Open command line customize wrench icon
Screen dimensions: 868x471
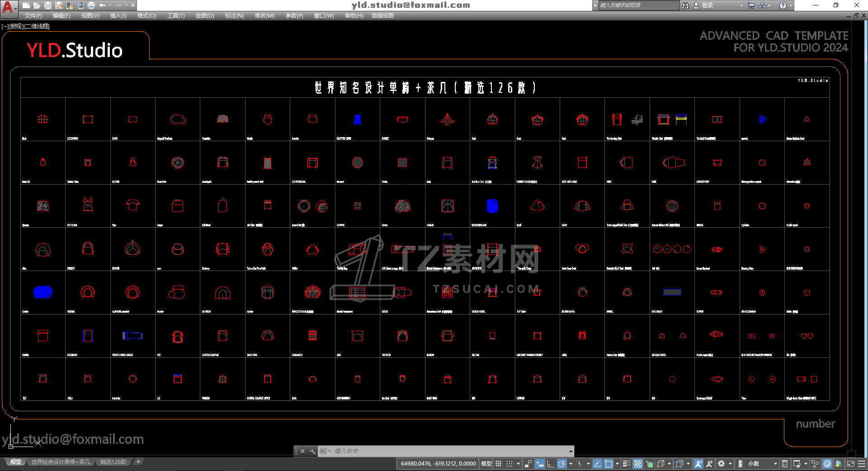tap(312, 451)
